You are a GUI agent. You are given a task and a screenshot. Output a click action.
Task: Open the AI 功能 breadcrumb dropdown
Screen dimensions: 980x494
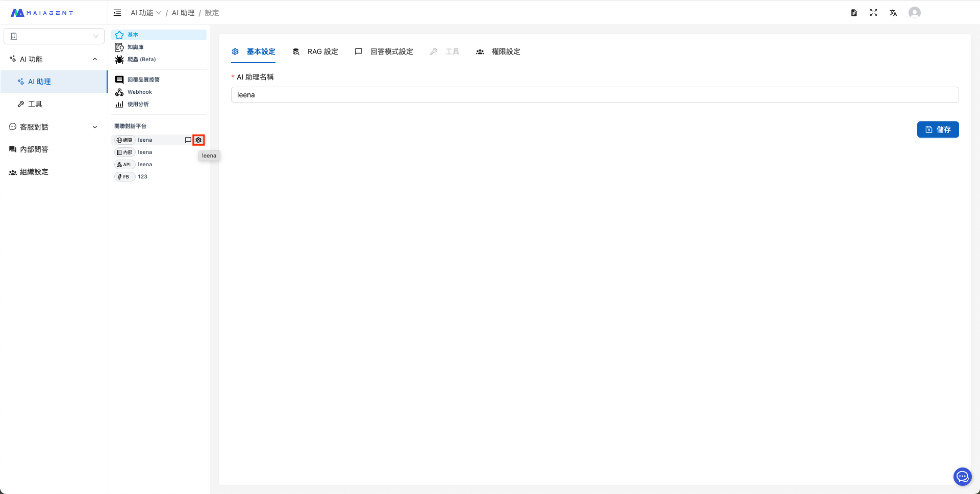coord(146,13)
